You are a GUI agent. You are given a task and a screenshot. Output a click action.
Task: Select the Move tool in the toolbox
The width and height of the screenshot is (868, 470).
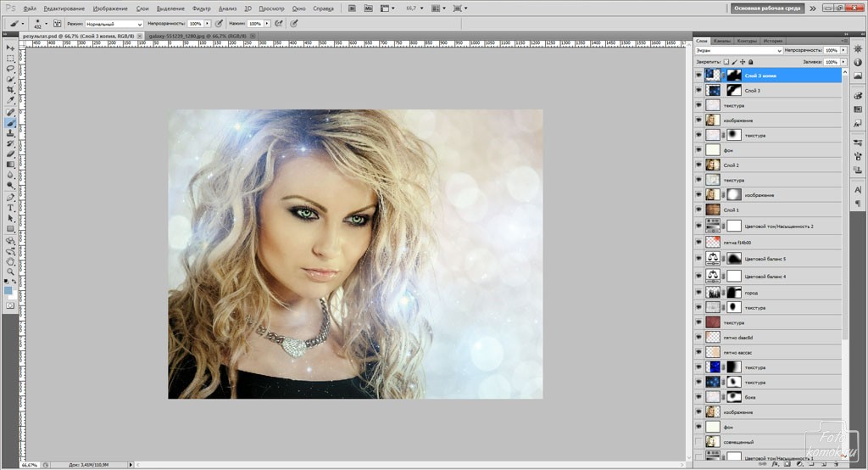coord(10,48)
